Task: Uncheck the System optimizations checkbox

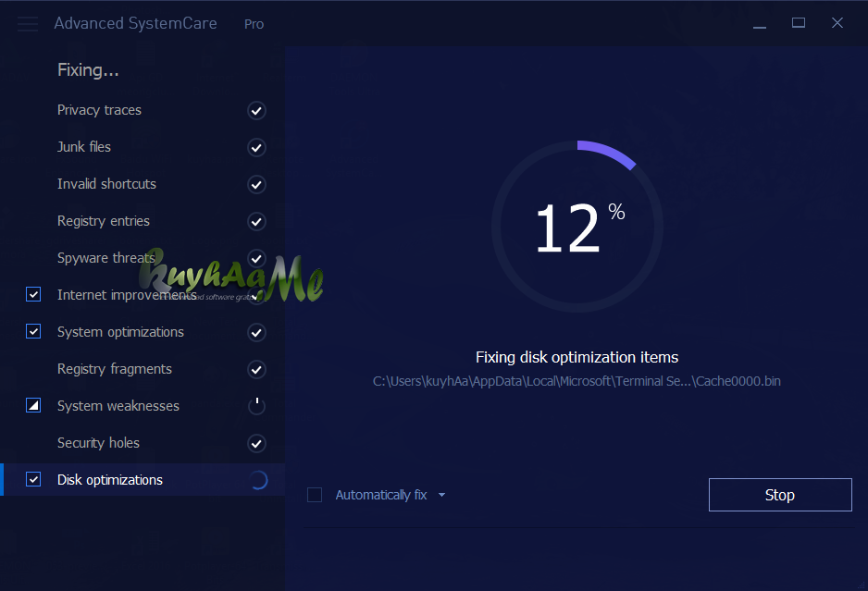Action: pos(33,331)
